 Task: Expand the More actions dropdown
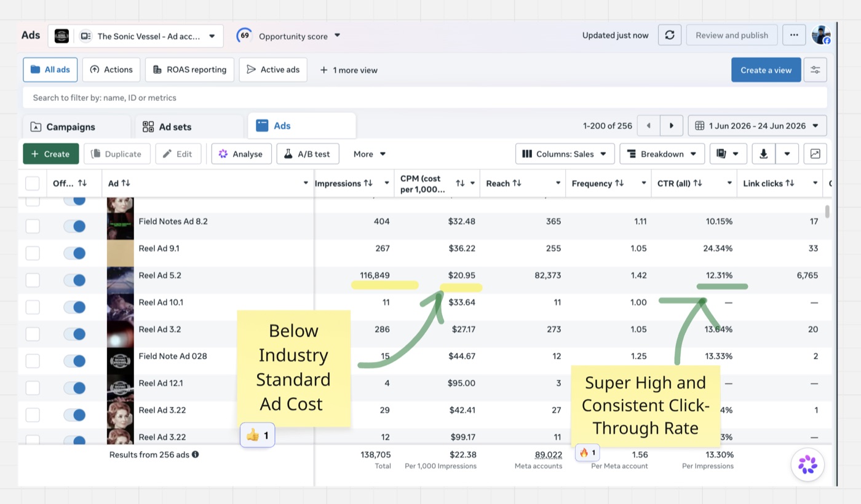[x=370, y=154]
